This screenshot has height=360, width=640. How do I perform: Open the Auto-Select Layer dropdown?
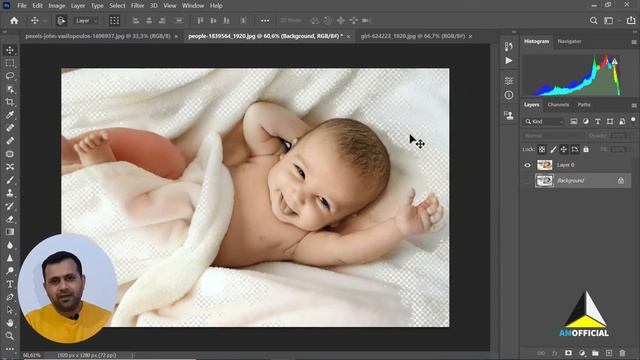pyautogui.click(x=86, y=20)
